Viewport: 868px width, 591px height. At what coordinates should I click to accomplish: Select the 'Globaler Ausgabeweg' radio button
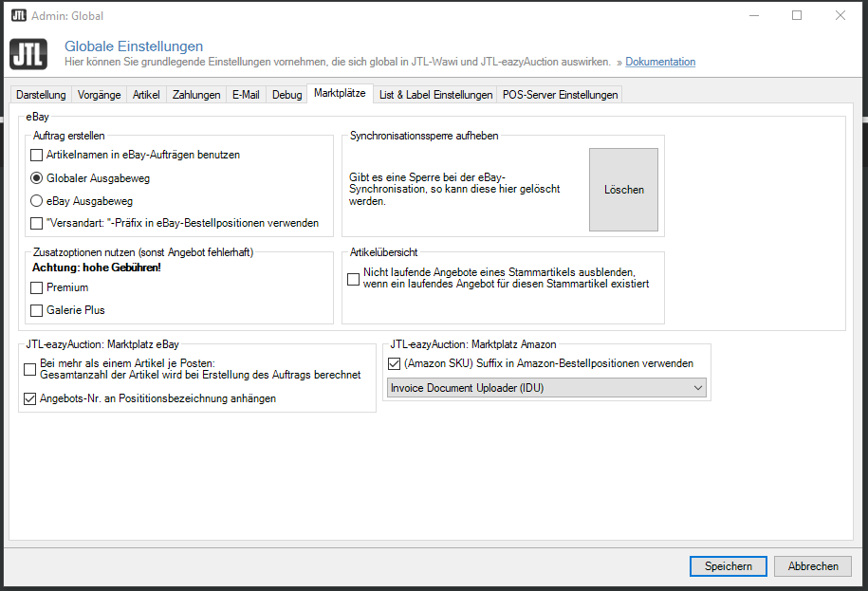point(35,178)
